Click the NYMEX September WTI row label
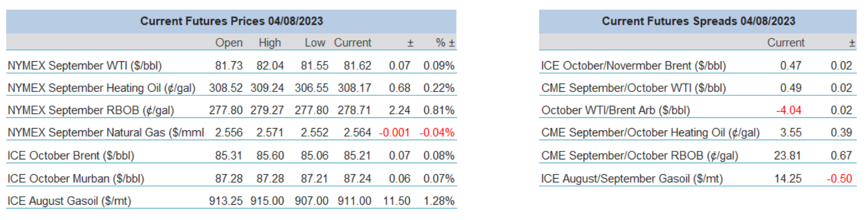 (x=85, y=66)
